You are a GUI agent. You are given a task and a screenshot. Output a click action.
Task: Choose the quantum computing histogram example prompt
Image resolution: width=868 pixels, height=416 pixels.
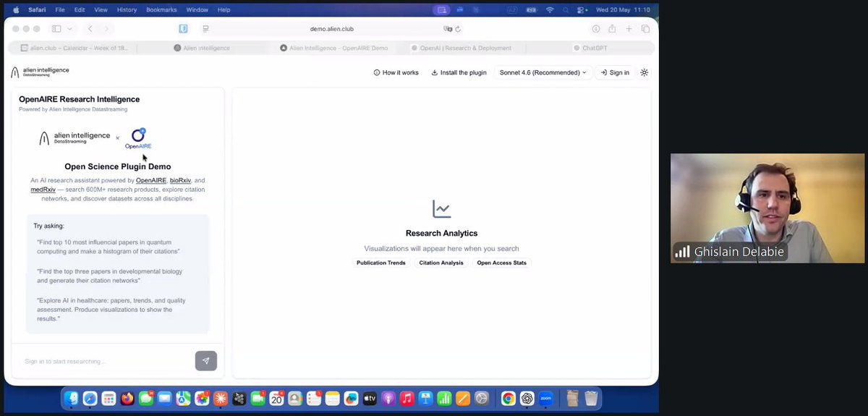pos(109,247)
